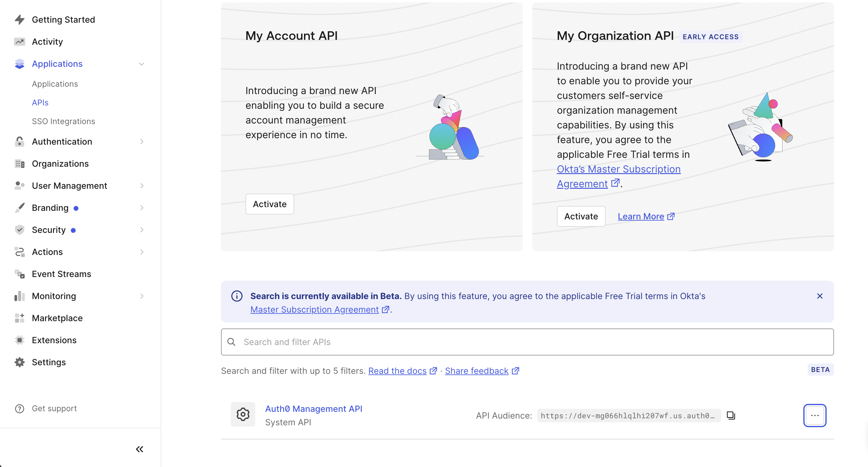This screenshot has height=467, width=868.
Task: Collapse the Applications menu chevron
Action: point(142,64)
